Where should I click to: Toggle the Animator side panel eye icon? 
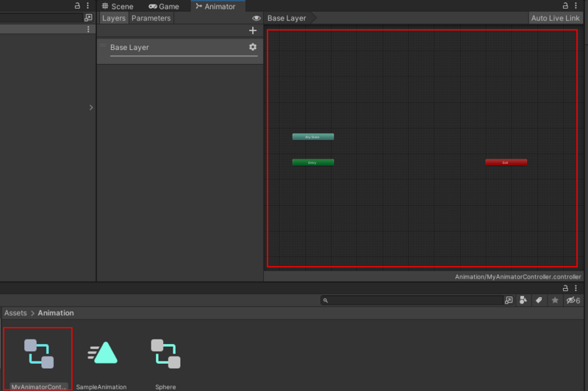tap(256, 18)
